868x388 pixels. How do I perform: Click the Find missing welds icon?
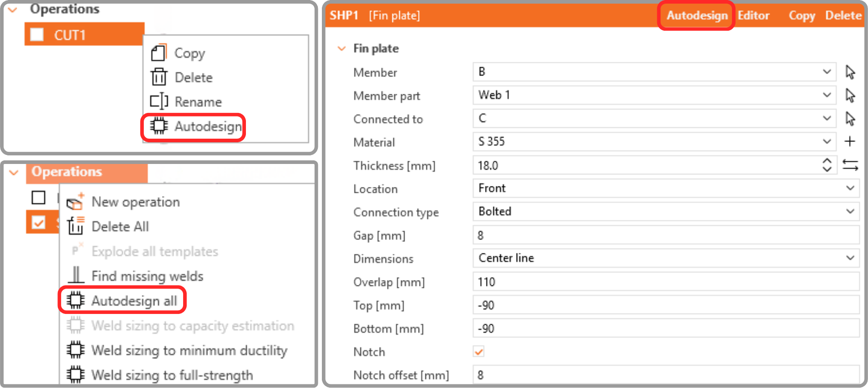coord(76,276)
